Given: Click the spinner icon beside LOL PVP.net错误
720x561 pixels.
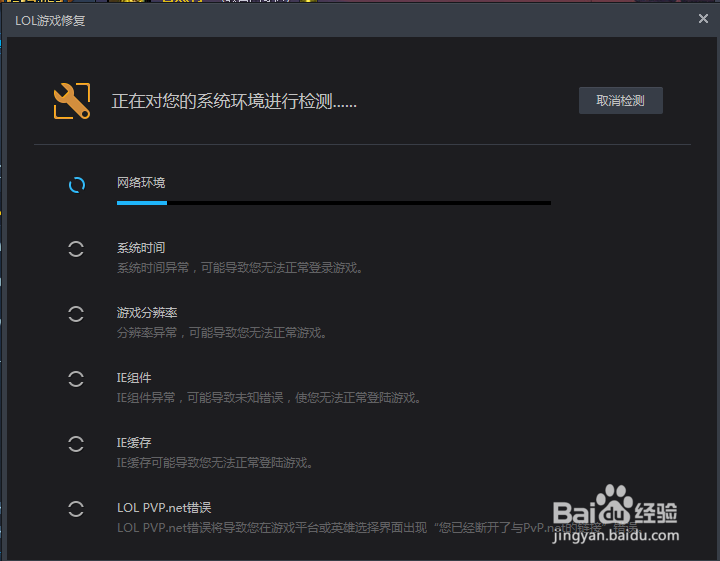Looking at the screenshot, I should point(76,509).
